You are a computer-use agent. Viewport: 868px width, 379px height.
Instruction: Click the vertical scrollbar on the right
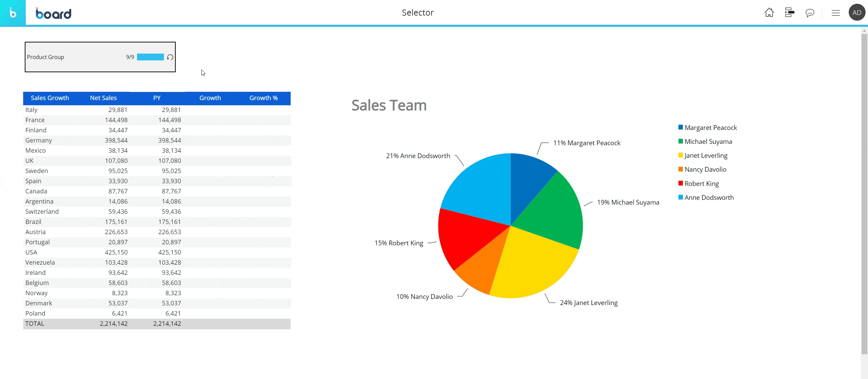(864, 193)
